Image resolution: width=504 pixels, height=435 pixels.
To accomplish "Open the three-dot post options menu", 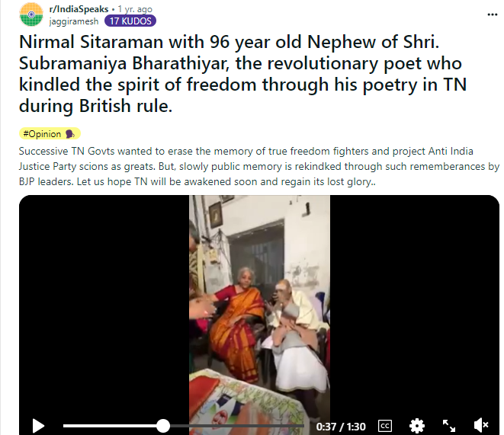I will coord(492,14).
